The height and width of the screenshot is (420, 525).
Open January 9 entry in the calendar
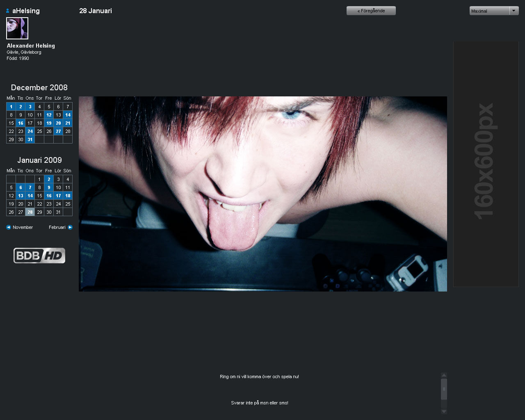point(49,187)
